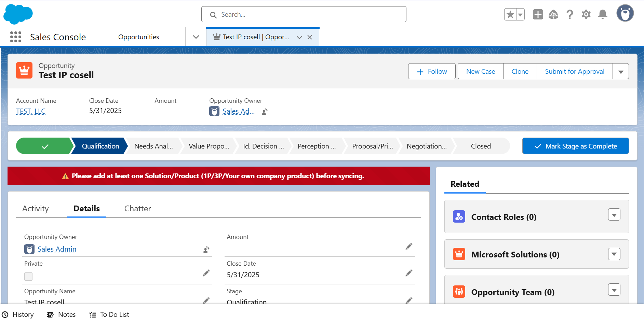Image resolution: width=644 pixels, height=324 pixels.
Task: Switch to the Activity tab
Action: tap(36, 209)
